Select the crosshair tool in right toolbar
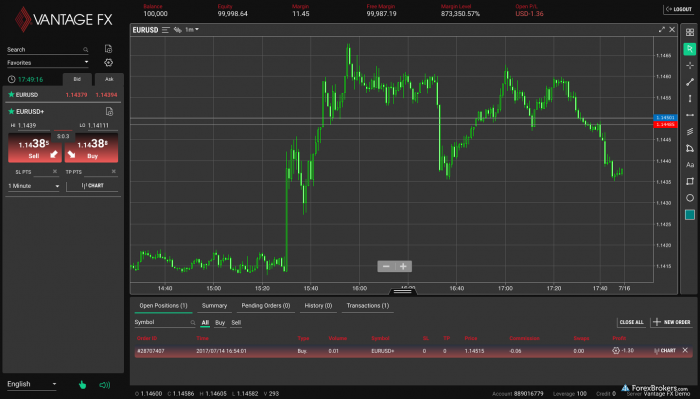The image size is (700, 399). coord(690,66)
